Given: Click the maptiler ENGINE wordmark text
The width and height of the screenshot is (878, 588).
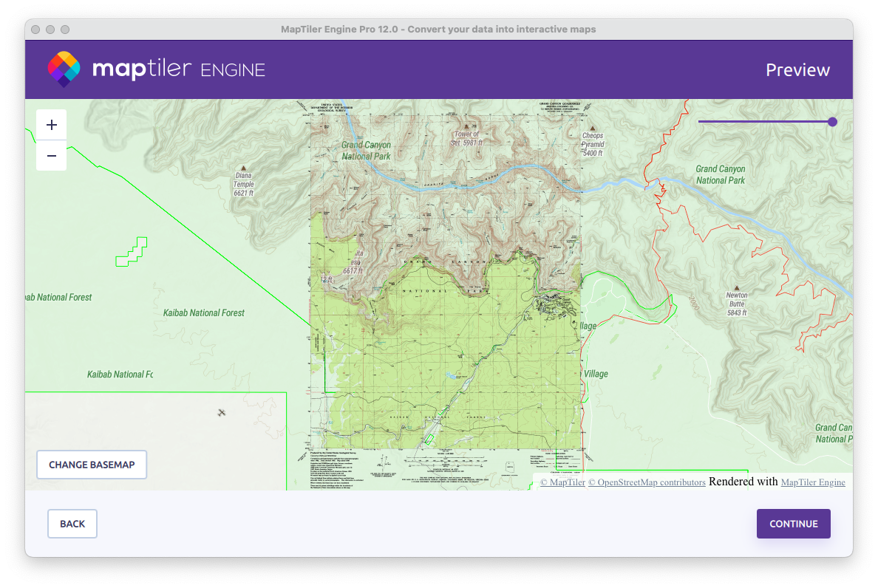Looking at the screenshot, I should (178, 70).
